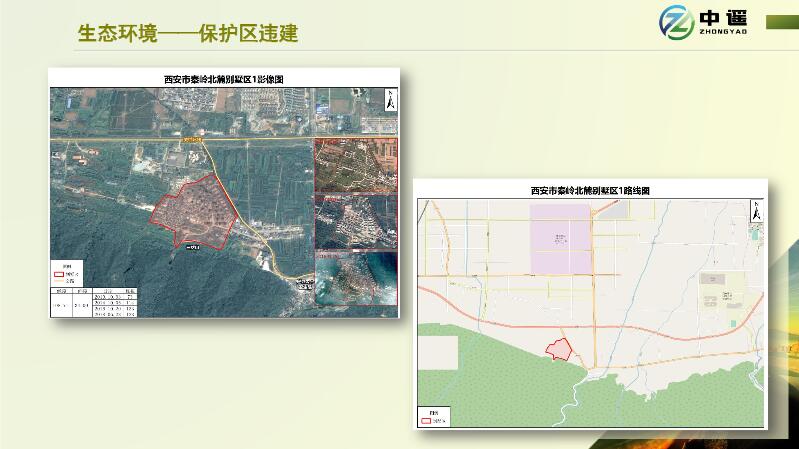Screen dimensions: 799x449
Task: Click the north arrow on the route map
Action: pos(756,211)
